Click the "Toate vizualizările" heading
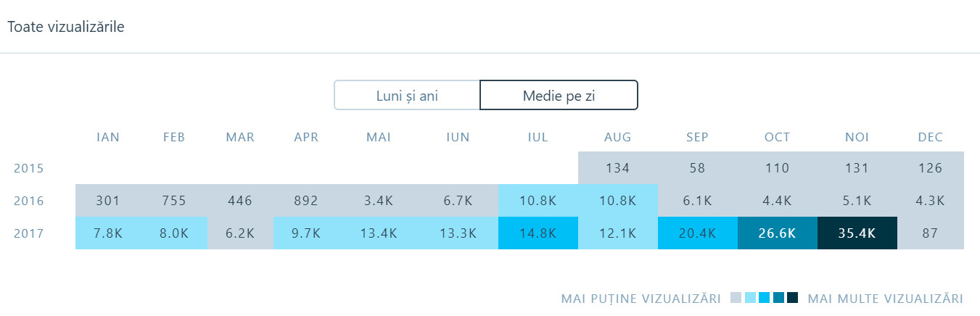This screenshot has width=980, height=316. tap(66, 28)
